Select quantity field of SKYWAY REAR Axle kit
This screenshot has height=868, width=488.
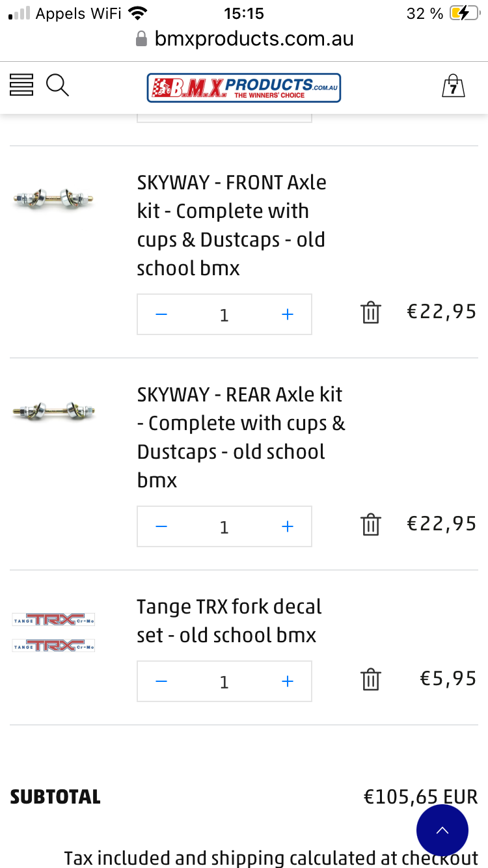coord(224,526)
